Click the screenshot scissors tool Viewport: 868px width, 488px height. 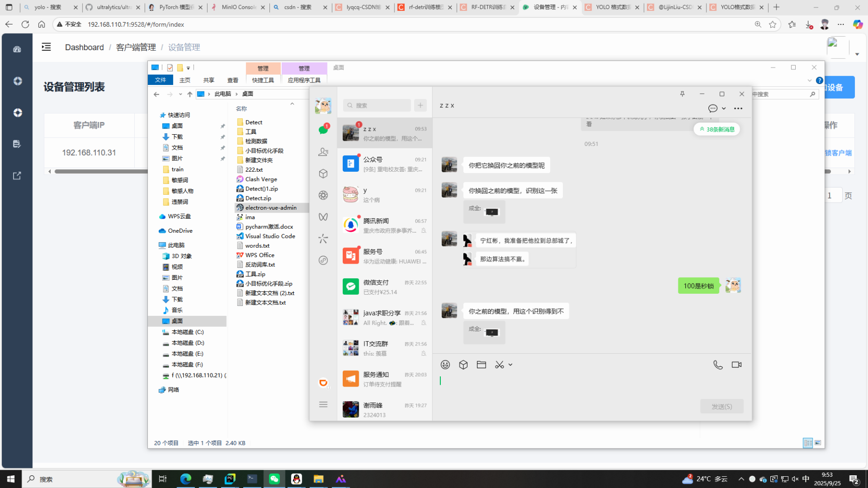[x=499, y=365]
